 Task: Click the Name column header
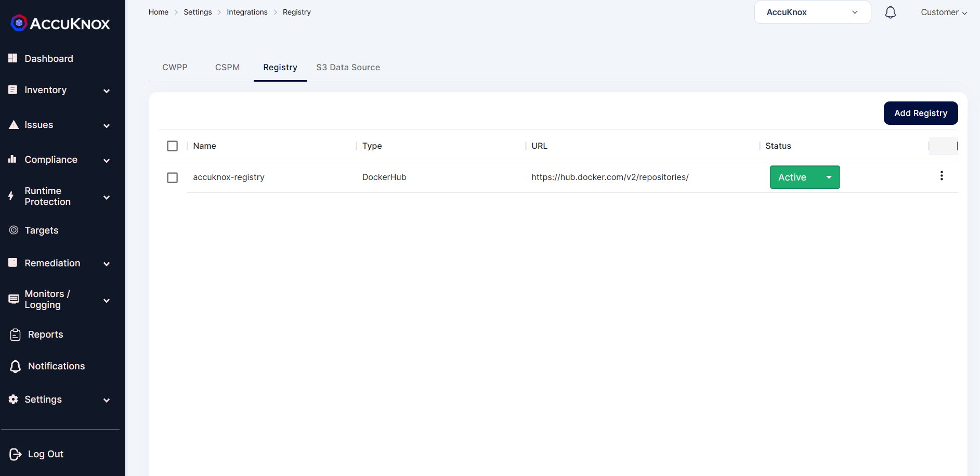(205, 146)
